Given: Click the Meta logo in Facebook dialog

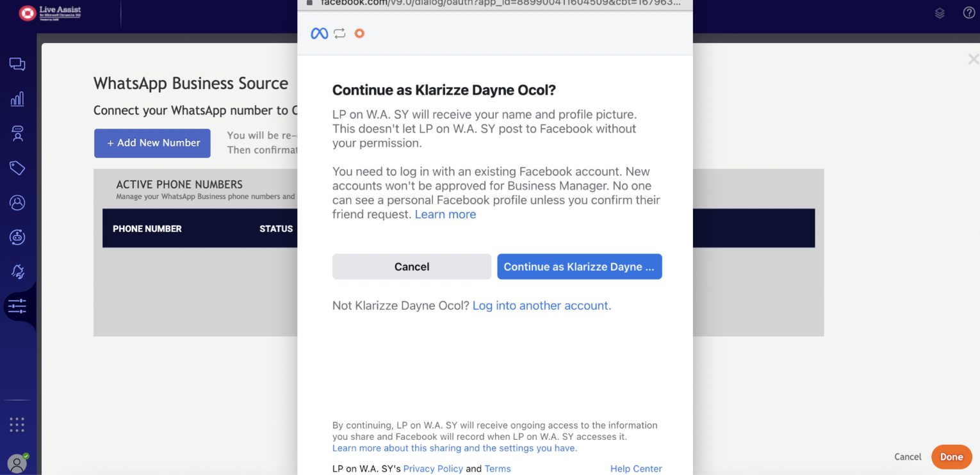Looking at the screenshot, I should [319, 33].
